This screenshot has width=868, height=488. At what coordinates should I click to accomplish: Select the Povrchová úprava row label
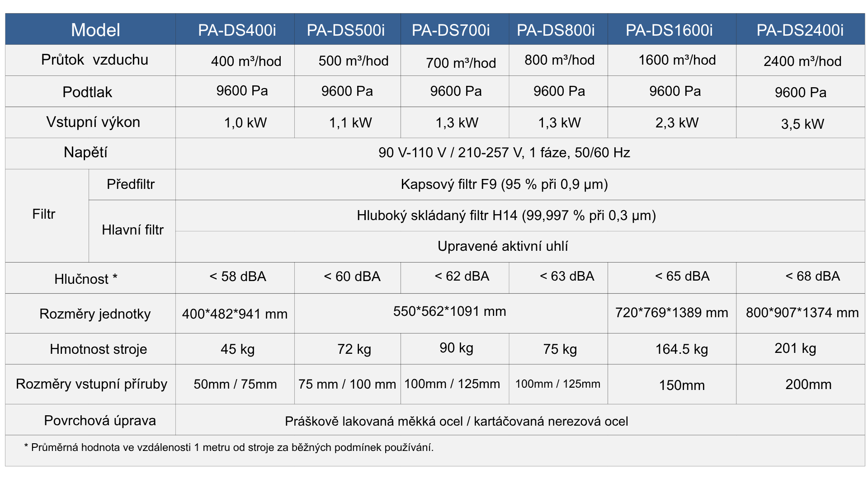pyautogui.click(x=100, y=421)
